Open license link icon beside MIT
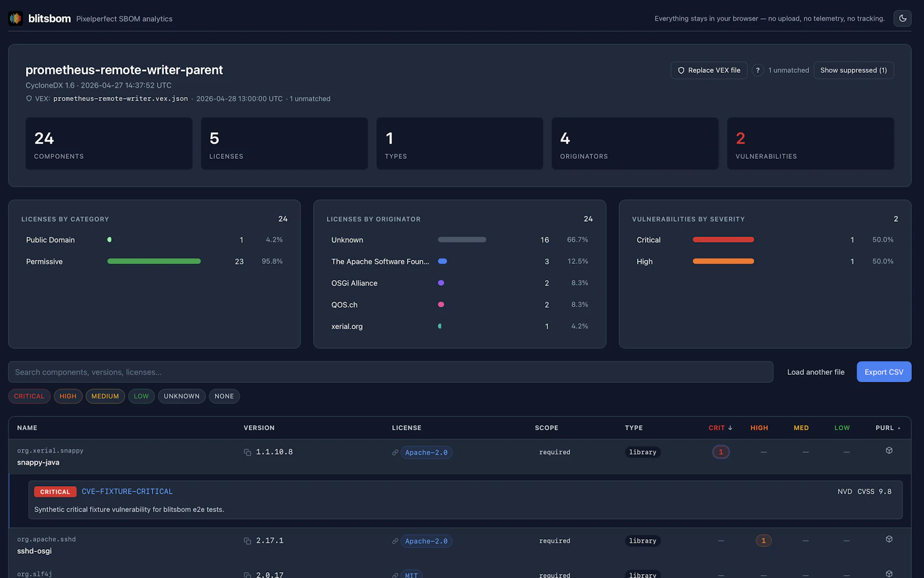This screenshot has width=924, height=578. 395,575
